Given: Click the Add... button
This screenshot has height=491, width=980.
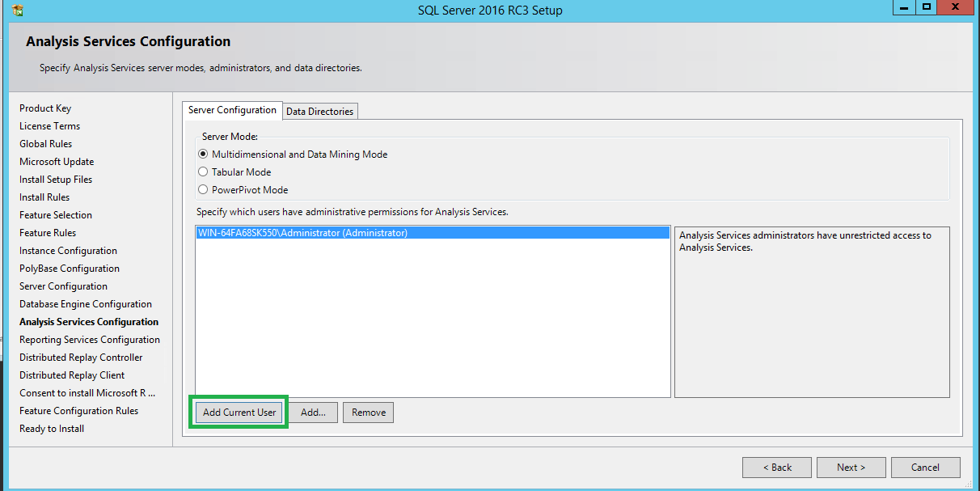Looking at the screenshot, I should tap(313, 413).
